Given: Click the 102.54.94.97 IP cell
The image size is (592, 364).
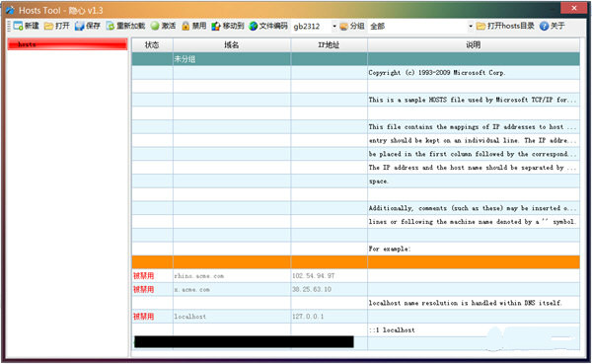Looking at the screenshot, I should click(329, 276).
